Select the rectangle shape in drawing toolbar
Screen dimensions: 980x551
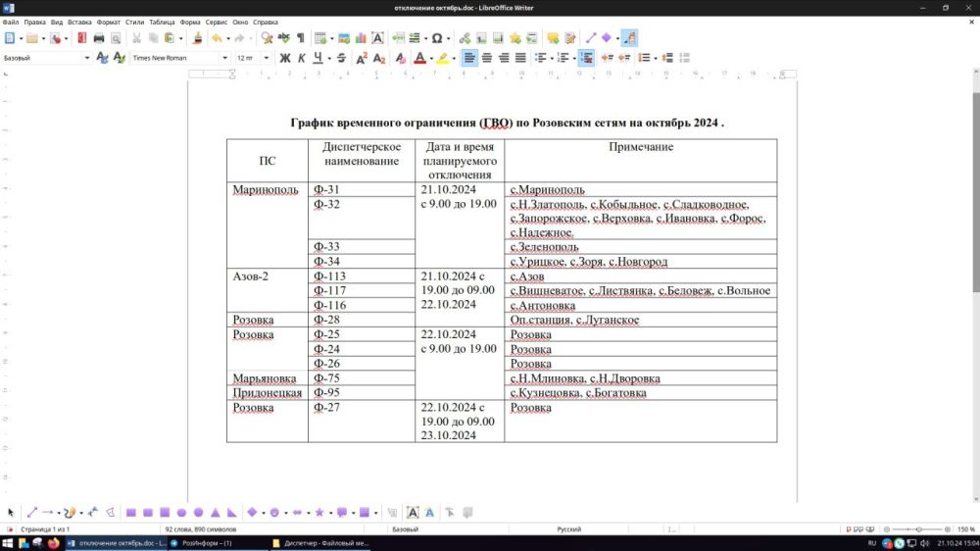[x=130, y=512]
